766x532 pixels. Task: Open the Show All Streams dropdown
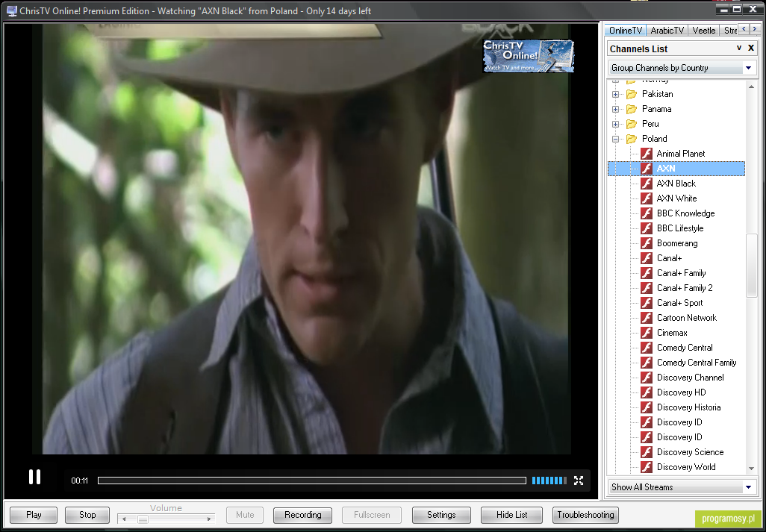click(748, 487)
